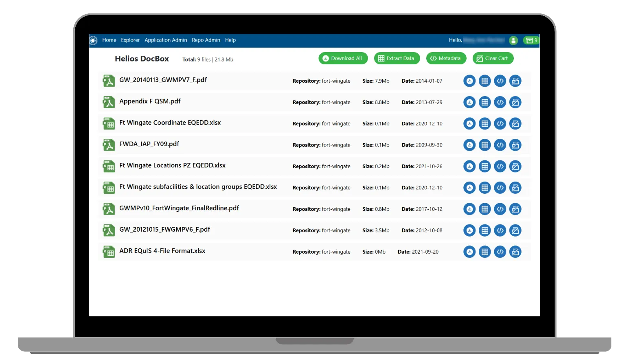The height and width of the screenshot is (364, 629).
Task: Remove ADR EQuIS 4-File Format.xlsx from cart
Action: (x=515, y=252)
